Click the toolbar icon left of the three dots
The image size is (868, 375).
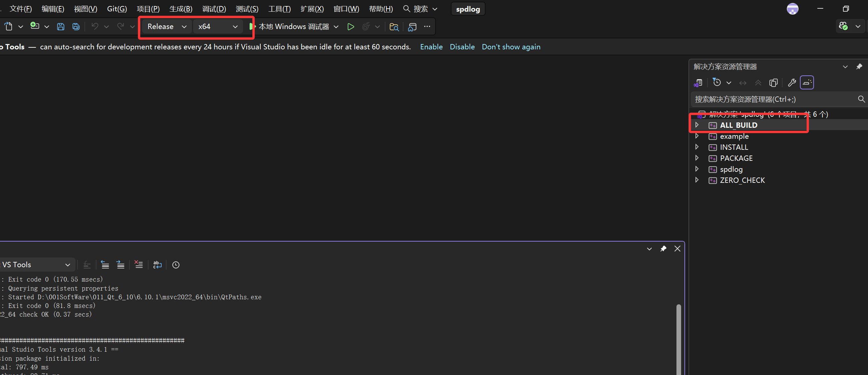coord(412,27)
